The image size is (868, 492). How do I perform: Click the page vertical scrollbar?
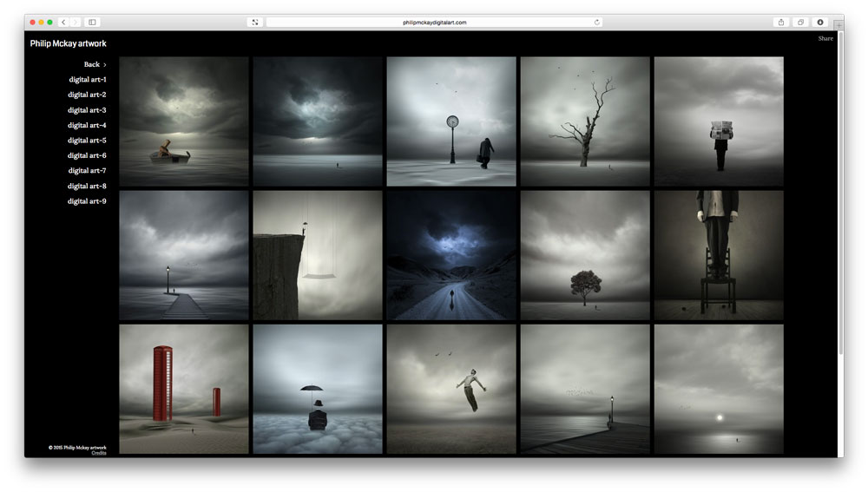841,194
